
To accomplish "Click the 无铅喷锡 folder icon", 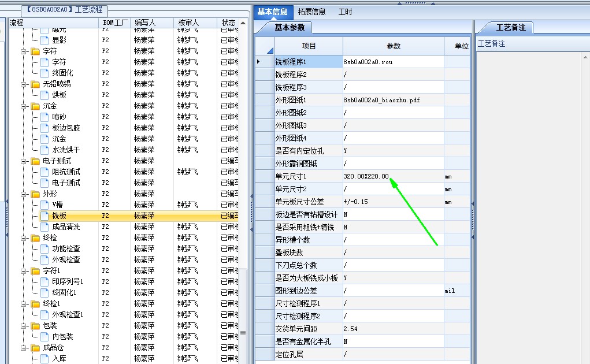I will (x=35, y=84).
